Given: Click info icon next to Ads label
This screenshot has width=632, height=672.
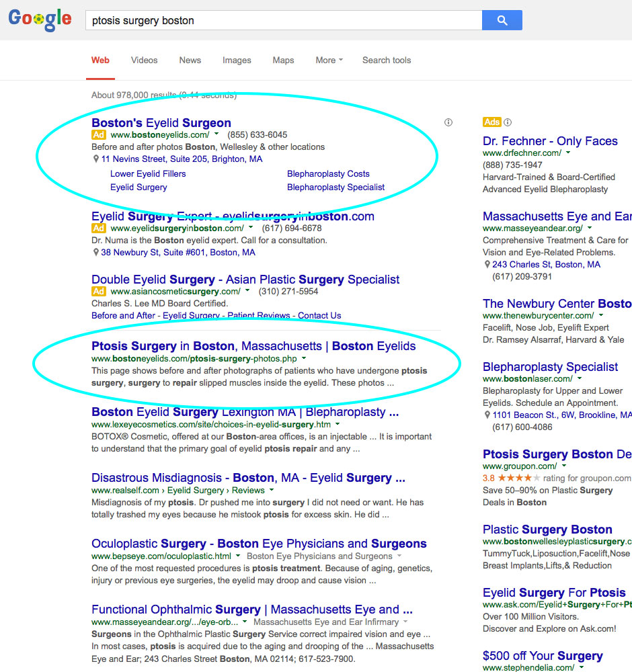Looking at the screenshot, I should [508, 122].
